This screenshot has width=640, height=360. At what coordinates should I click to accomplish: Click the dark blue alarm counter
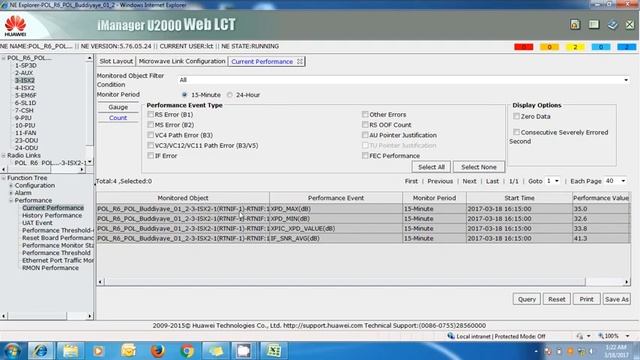[626, 47]
